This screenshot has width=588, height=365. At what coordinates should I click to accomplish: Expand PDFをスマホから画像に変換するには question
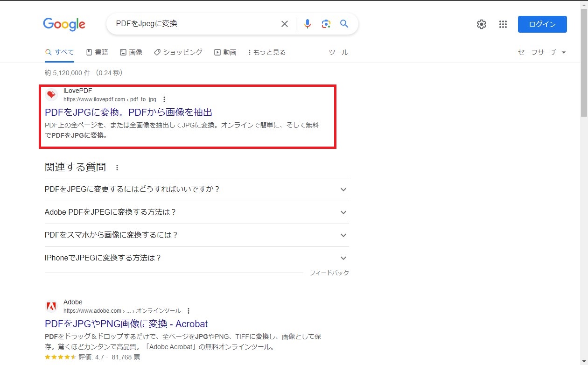196,235
